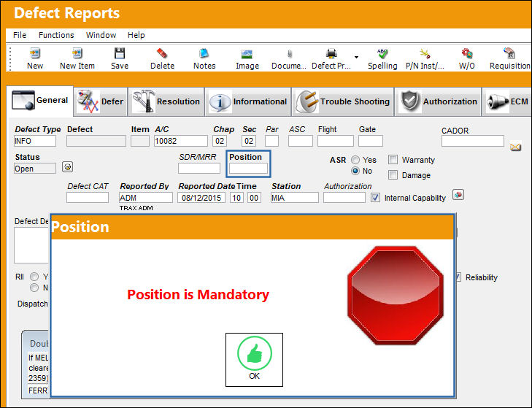Open the W/O toolbar icon
The height and width of the screenshot is (408, 532).
467,53
